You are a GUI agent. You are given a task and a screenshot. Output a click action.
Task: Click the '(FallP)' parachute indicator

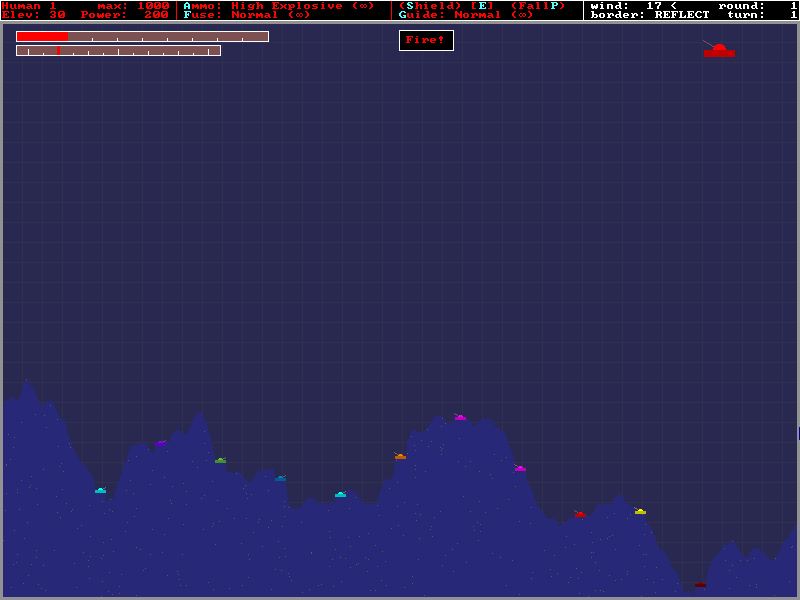pyautogui.click(x=538, y=6)
